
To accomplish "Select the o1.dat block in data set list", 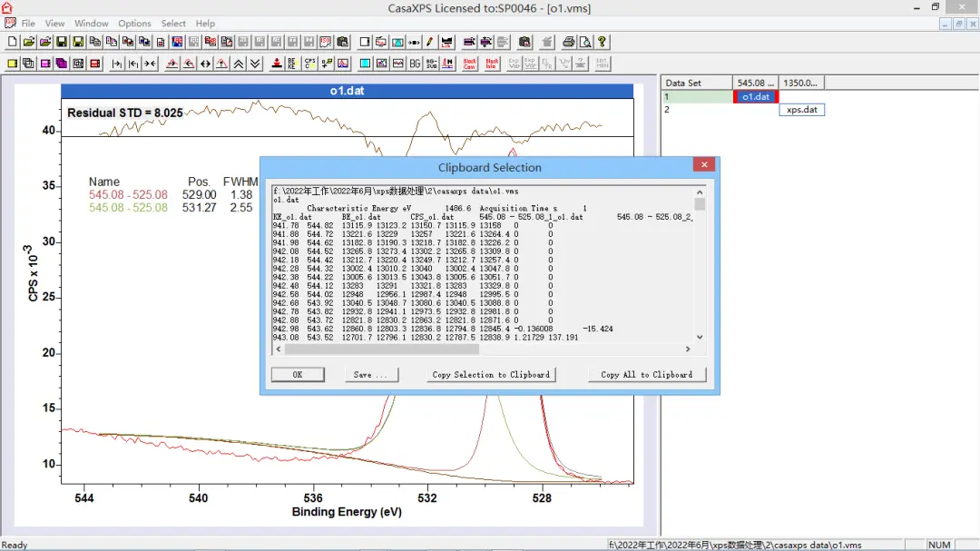I will [756, 96].
